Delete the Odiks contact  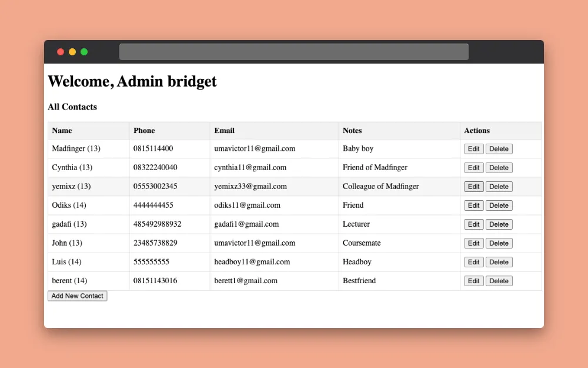coord(499,205)
